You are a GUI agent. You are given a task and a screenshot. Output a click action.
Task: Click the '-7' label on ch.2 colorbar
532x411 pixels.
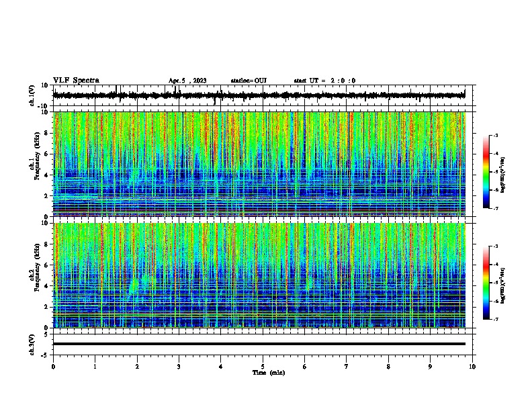(495, 320)
